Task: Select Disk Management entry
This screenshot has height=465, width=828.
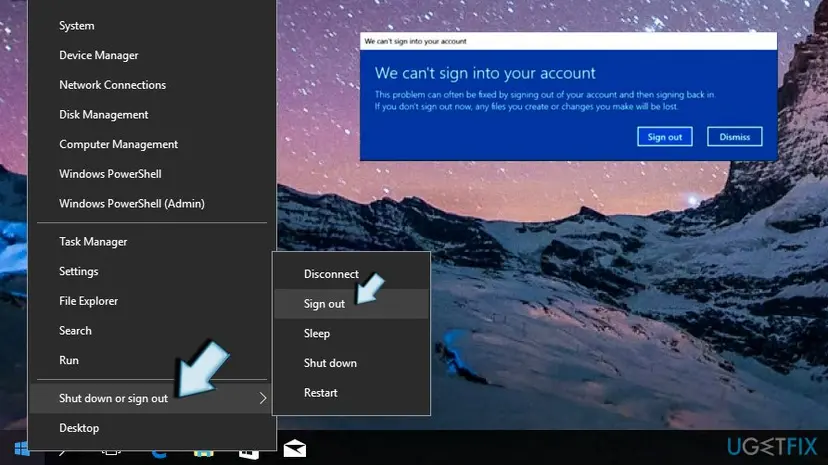Action: (152, 115)
